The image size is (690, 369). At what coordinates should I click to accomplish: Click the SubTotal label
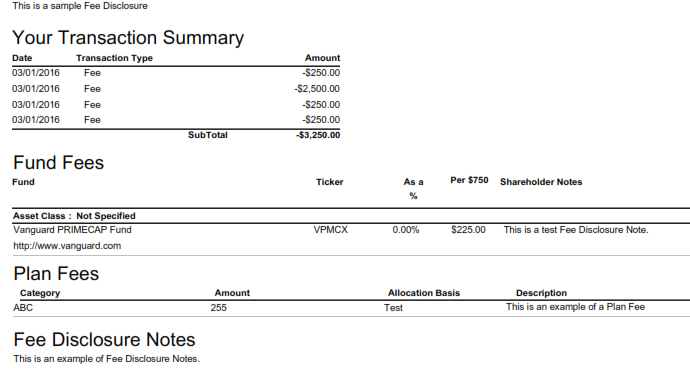[x=208, y=135]
